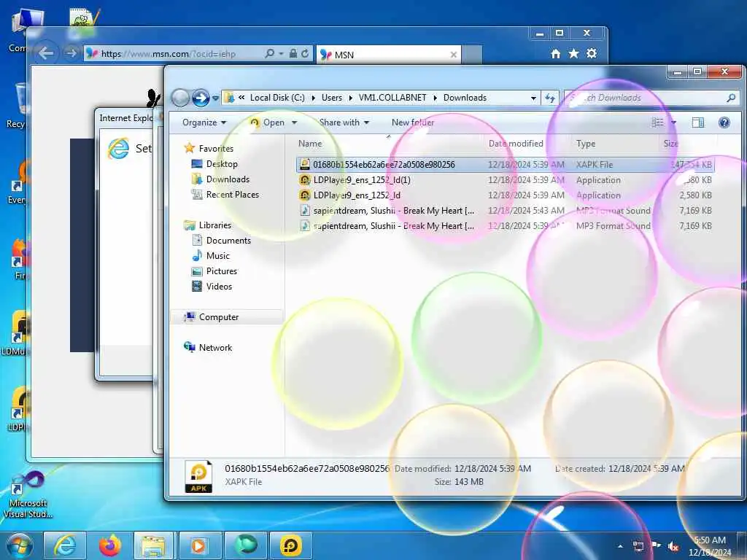
Task: Open Explorer help question mark icon
Action: point(724,122)
